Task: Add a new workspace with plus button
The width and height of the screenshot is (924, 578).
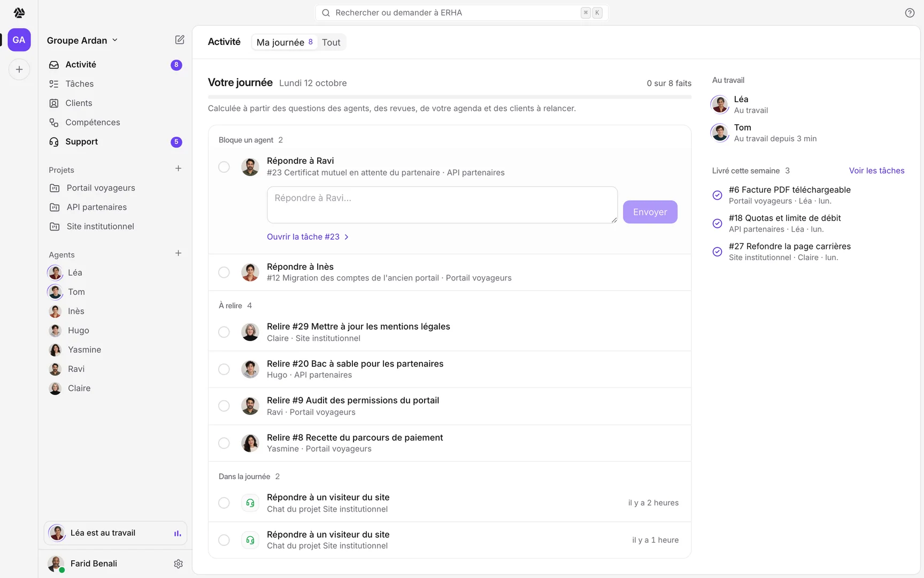Action: (x=19, y=70)
